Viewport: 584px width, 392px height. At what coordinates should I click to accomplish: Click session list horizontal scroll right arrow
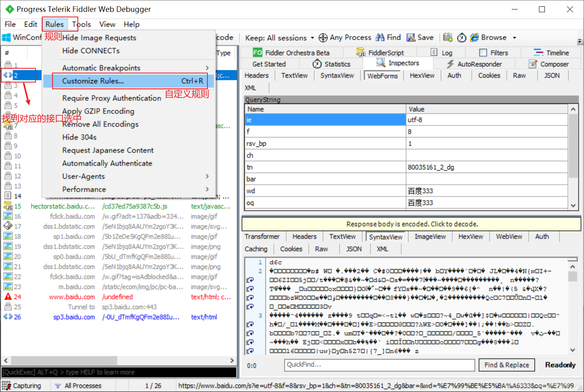click(x=232, y=360)
